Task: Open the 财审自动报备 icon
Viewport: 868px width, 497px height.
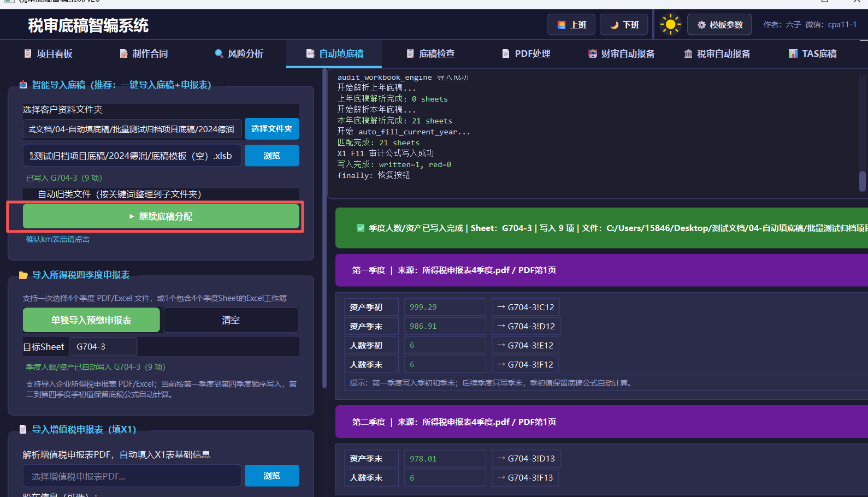Action: click(593, 54)
